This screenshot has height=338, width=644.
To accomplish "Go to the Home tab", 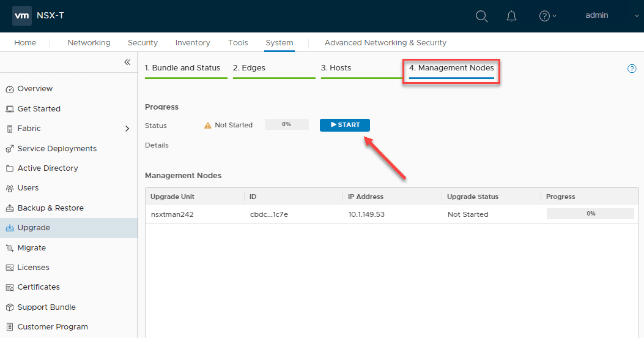I will click(x=25, y=43).
